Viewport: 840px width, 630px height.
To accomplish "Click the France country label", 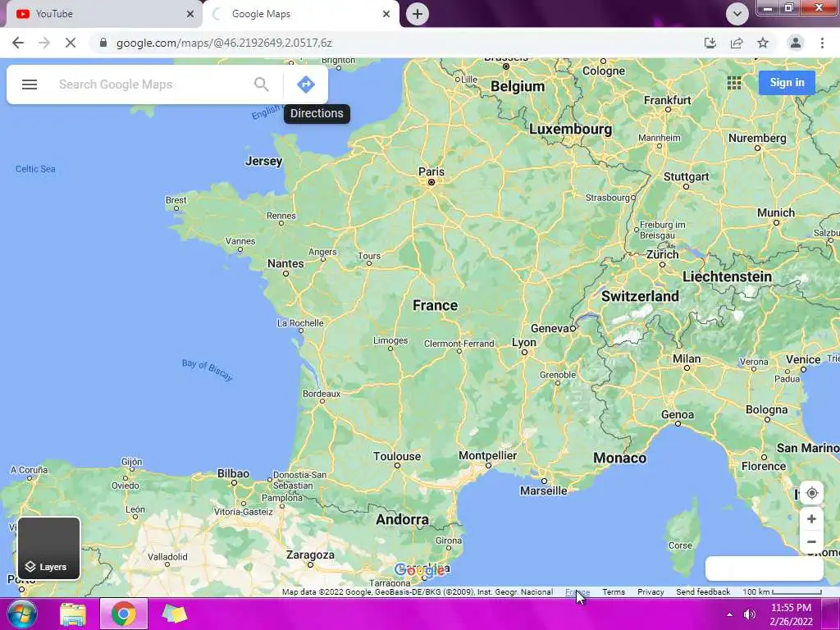I will click(435, 305).
